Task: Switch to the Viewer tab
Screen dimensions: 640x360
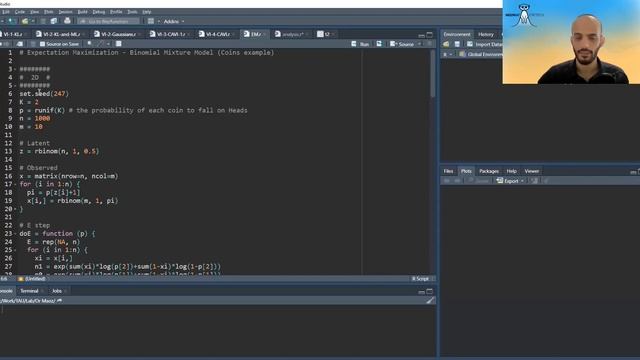Action: [531, 171]
